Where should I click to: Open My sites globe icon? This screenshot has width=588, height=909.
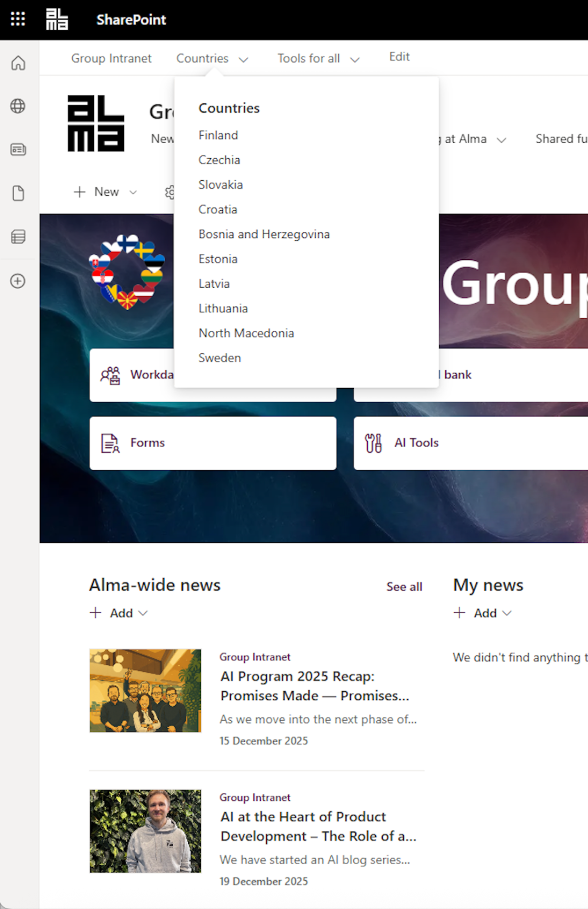(x=18, y=106)
